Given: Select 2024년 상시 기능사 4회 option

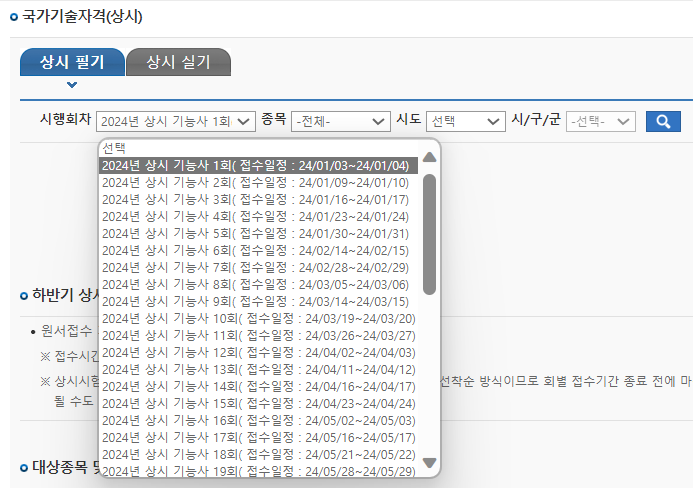Looking at the screenshot, I should click(x=259, y=217).
